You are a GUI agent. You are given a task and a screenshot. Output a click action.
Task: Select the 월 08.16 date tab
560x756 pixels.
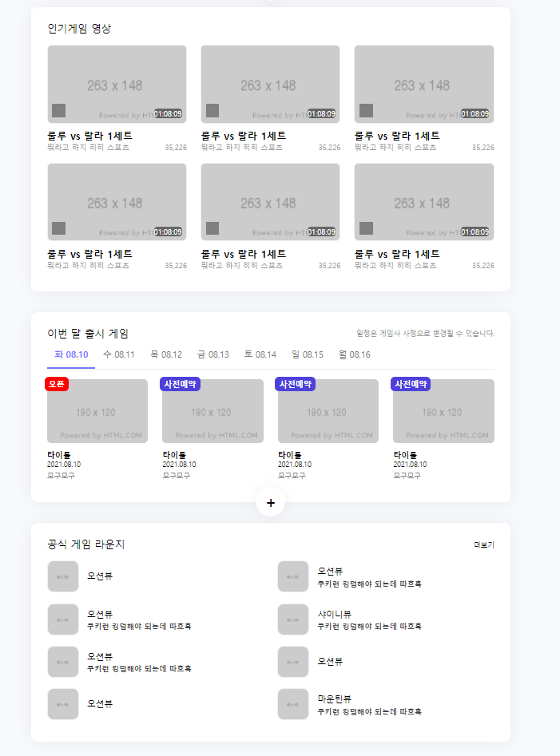tap(354, 354)
